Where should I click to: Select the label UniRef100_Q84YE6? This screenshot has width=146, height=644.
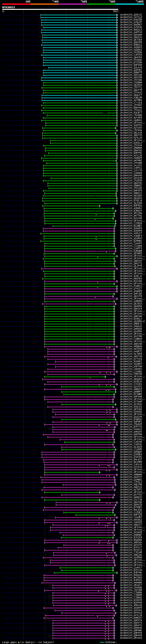(x=131, y=58)
